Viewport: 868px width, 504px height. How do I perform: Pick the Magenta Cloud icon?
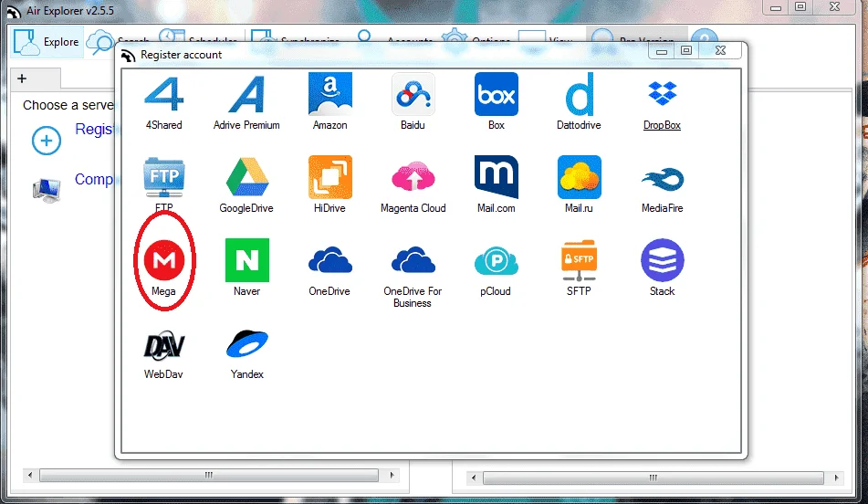tap(413, 177)
